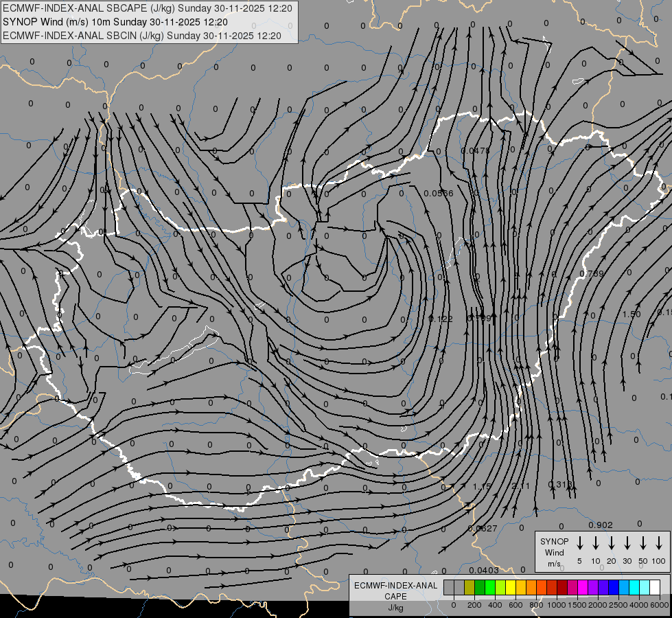The image size is (672, 618).
Task: Click the J/kg unit label in the legend
Action: (x=395, y=608)
